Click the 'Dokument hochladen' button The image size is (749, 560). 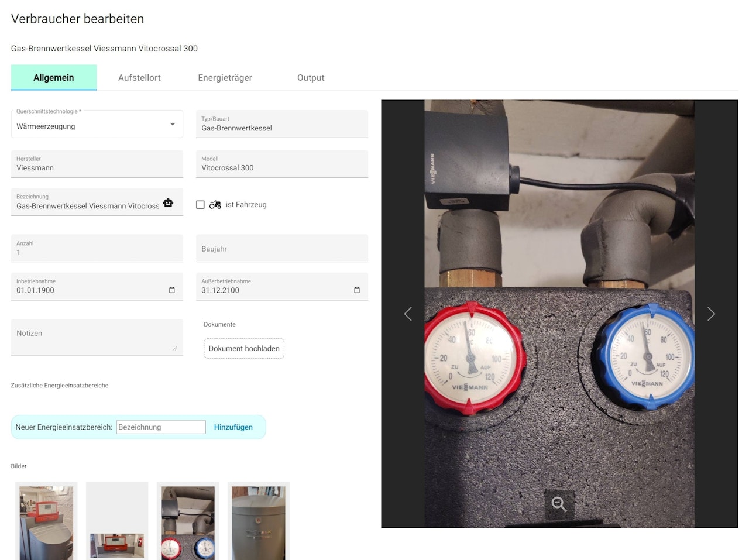[244, 348]
